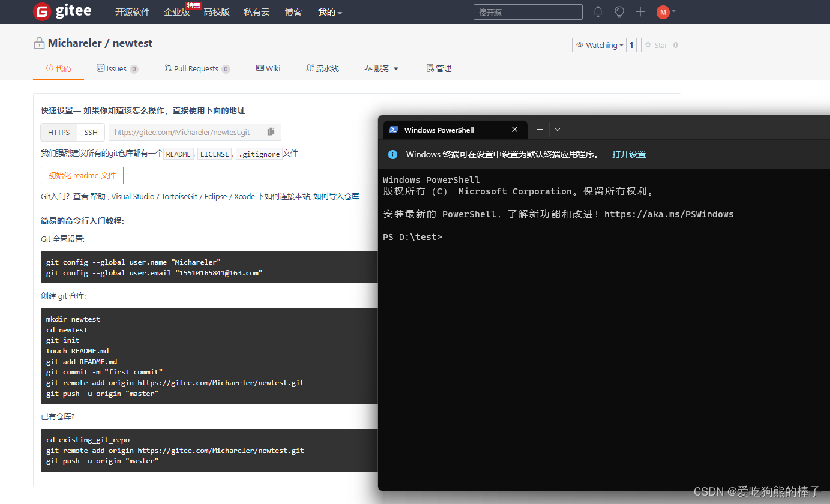Switch to Pull Requests tab
The image size is (830, 504).
tap(197, 68)
